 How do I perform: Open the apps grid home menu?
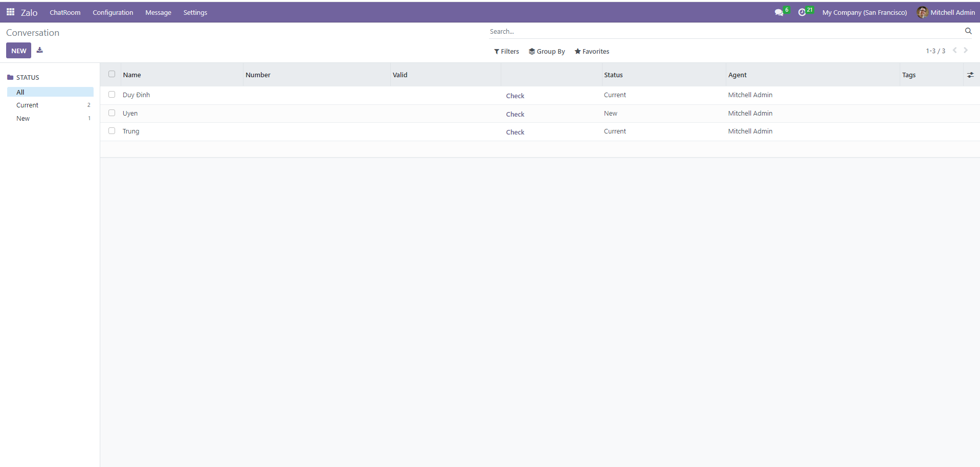10,12
